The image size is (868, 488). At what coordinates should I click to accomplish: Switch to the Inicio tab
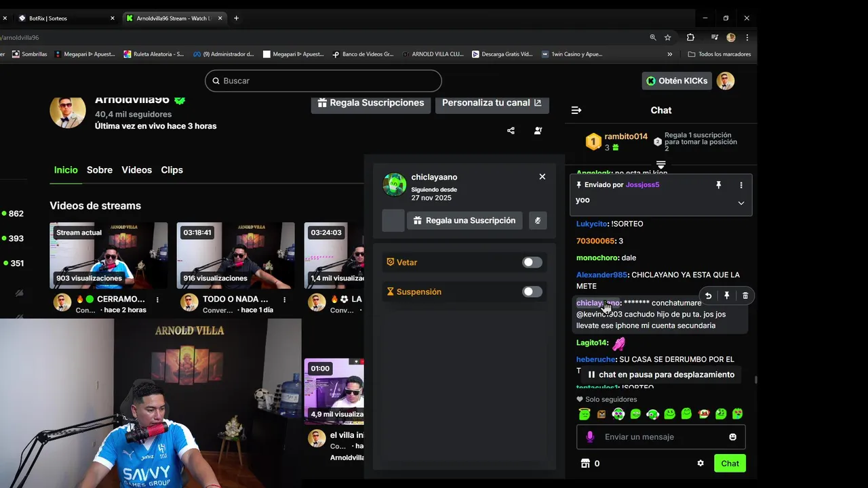click(x=66, y=170)
